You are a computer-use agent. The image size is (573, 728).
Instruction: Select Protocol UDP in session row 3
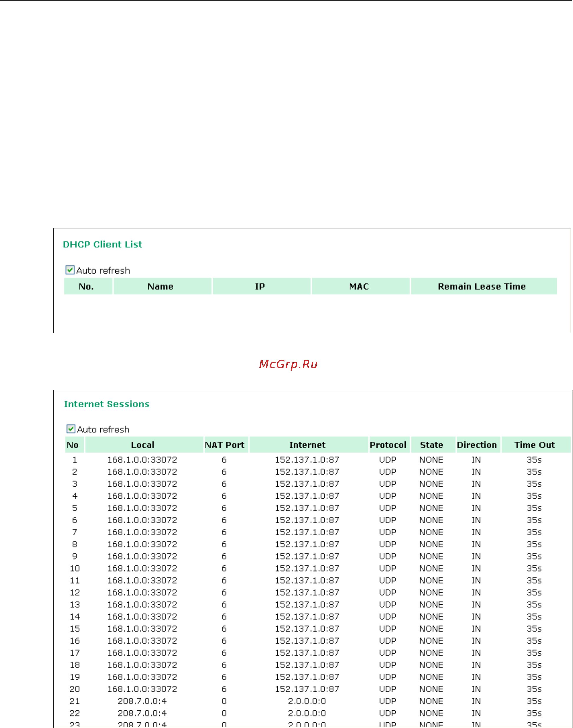pos(387,484)
